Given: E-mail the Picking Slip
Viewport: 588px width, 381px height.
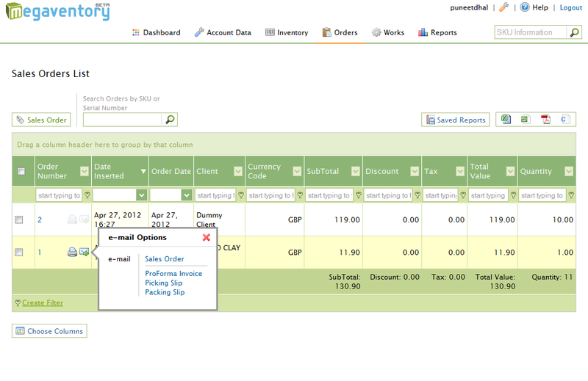Looking at the screenshot, I should point(163,283).
